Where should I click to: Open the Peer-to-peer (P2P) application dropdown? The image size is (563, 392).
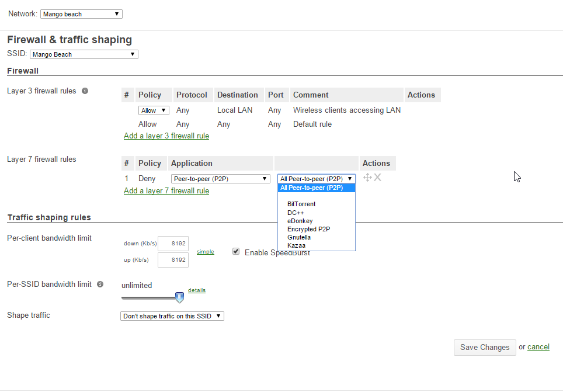pyautogui.click(x=220, y=179)
